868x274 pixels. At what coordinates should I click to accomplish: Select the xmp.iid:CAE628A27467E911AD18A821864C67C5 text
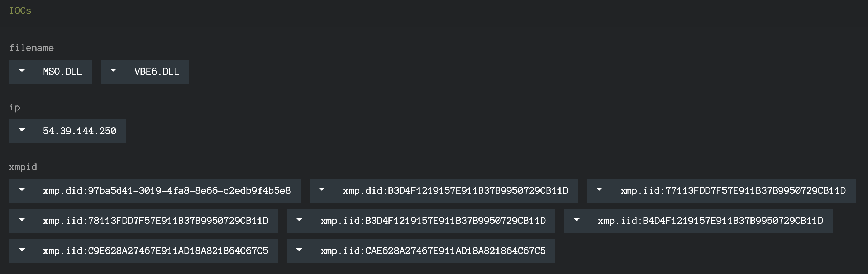point(433,251)
